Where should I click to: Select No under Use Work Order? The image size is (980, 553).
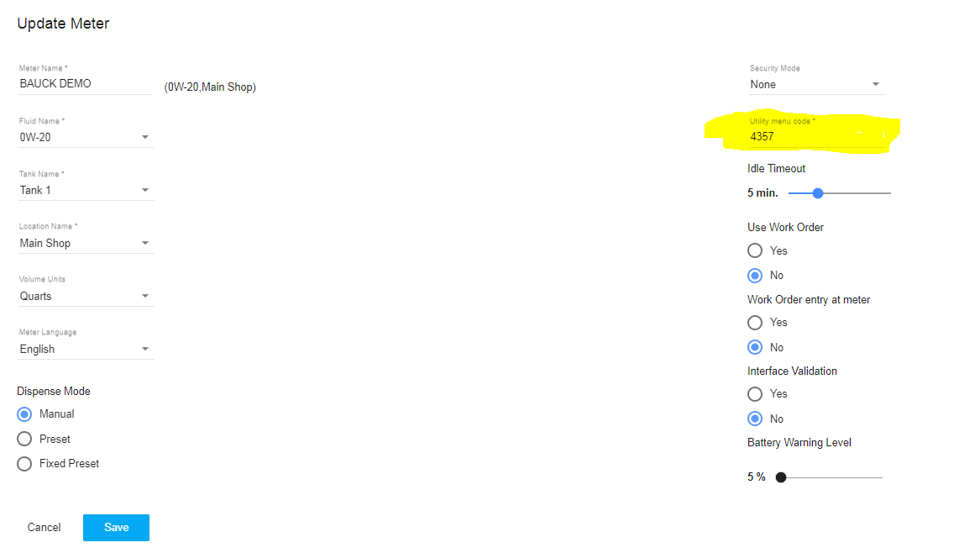click(x=755, y=276)
